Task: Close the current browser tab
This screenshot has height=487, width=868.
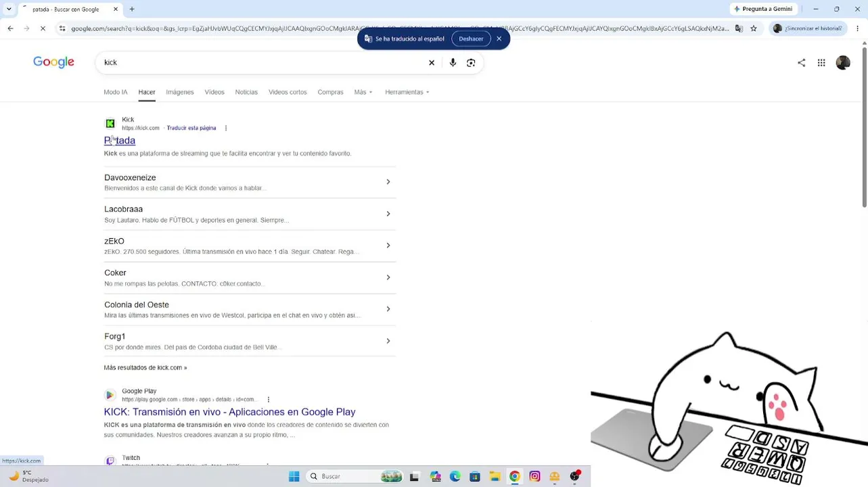Action: pyautogui.click(x=116, y=9)
